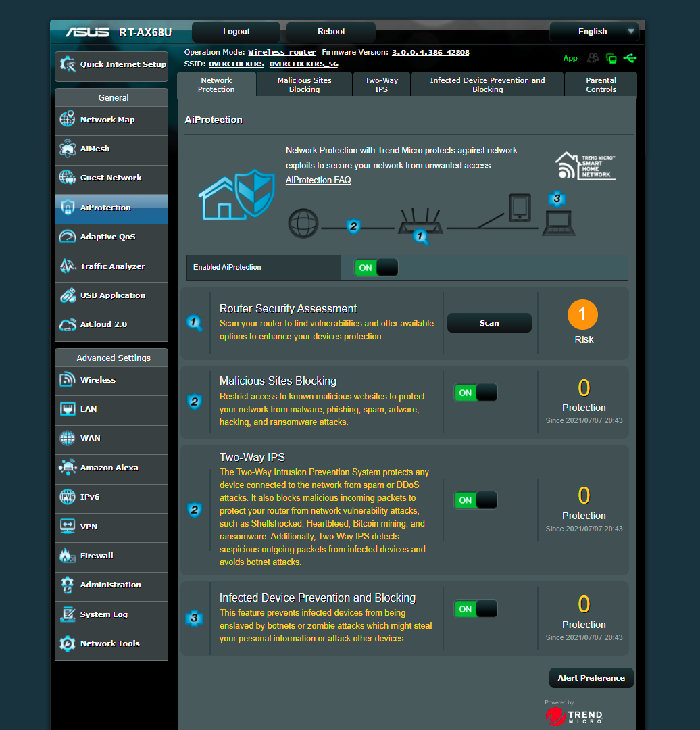Click the firmware version 3.0.0.4.386_42808 link
The width and height of the screenshot is (700, 730).
point(430,52)
